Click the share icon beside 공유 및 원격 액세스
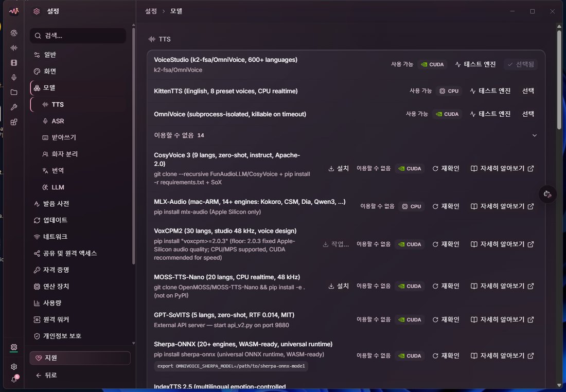 click(x=37, y=254)
